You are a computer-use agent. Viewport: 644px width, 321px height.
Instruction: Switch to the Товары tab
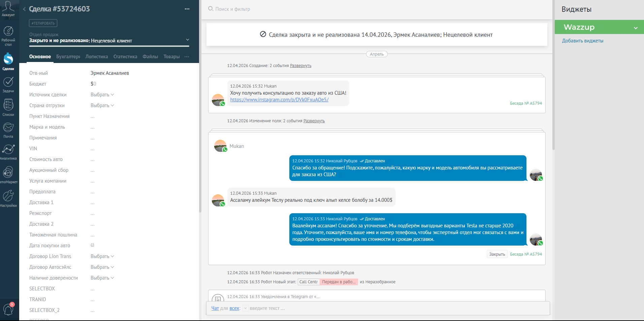point(171,57)
